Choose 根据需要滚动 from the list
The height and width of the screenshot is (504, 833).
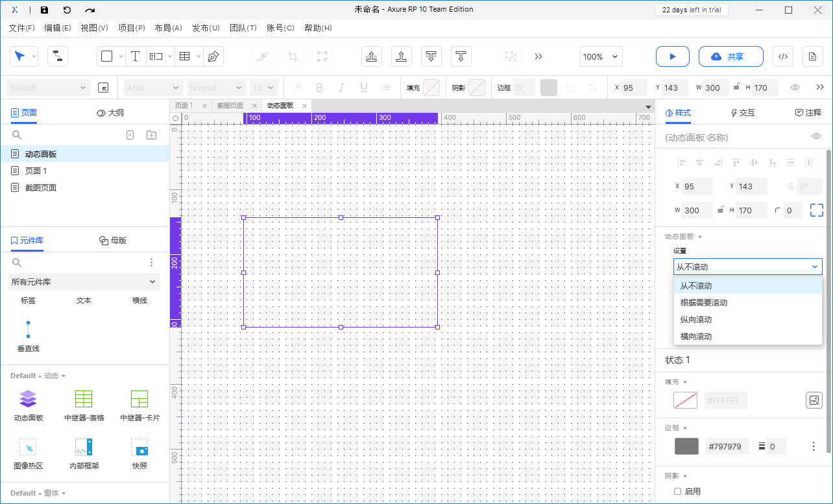click(x=748, y=303)
